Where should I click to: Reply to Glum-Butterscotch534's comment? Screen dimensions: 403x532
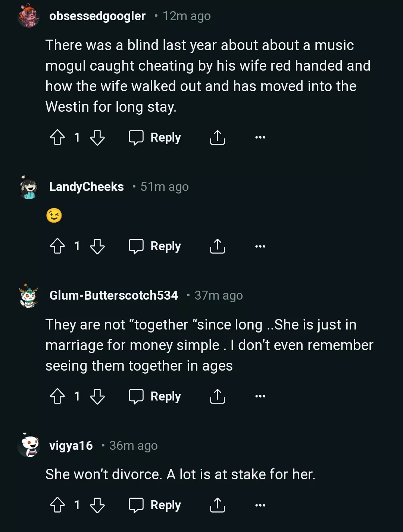(x=155, y=396)
